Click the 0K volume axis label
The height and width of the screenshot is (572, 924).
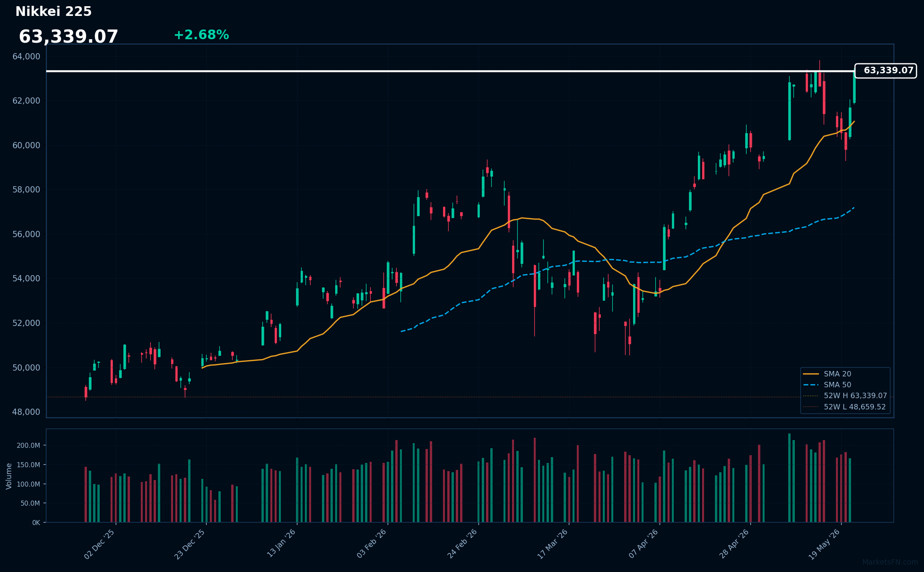tap(36, 523)
